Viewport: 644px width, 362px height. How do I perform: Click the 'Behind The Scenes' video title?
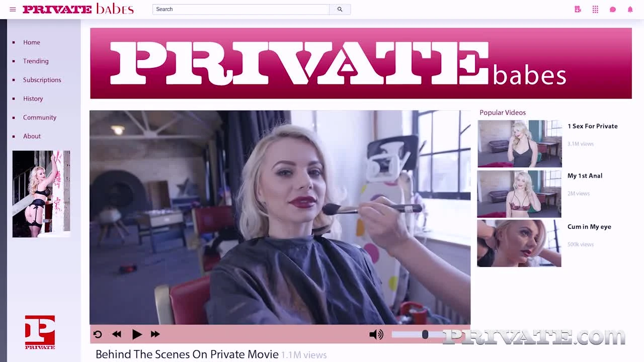[187, 354]
